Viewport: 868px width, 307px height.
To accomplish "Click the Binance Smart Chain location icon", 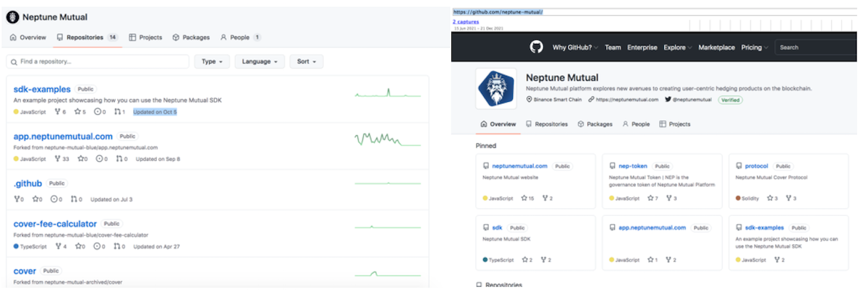I will tap(529, 99).
